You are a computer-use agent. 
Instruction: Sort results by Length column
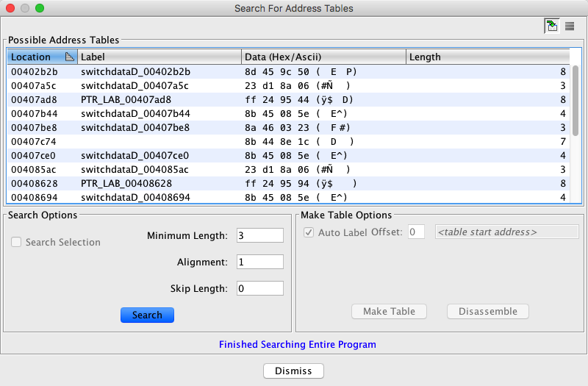(487, 57)
